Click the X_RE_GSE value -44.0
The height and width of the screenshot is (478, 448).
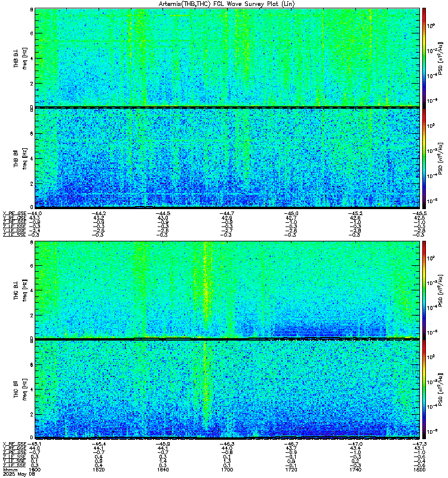[x=35, y=213]
